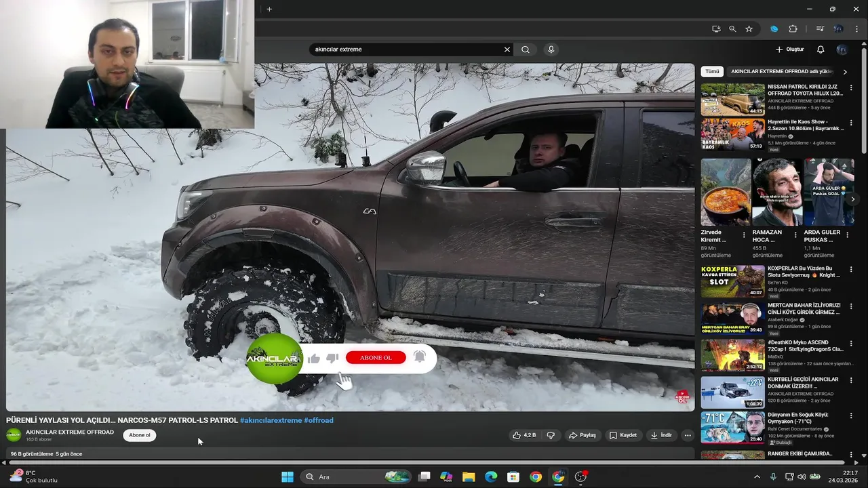
Task: Click the Paylaş share button
Action: pos(583,435)
